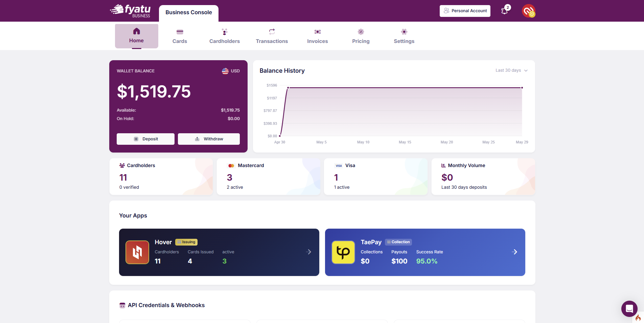This screenshot has height=323, width=644.
Task: Click the Issuing badge on Hover
Action: (186, 242)
